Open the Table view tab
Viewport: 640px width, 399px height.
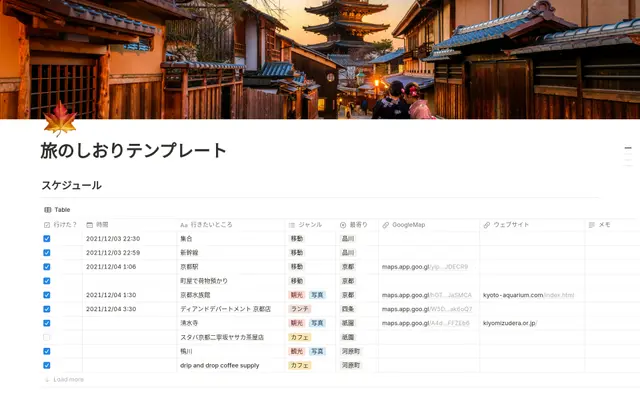pos(57,210)
